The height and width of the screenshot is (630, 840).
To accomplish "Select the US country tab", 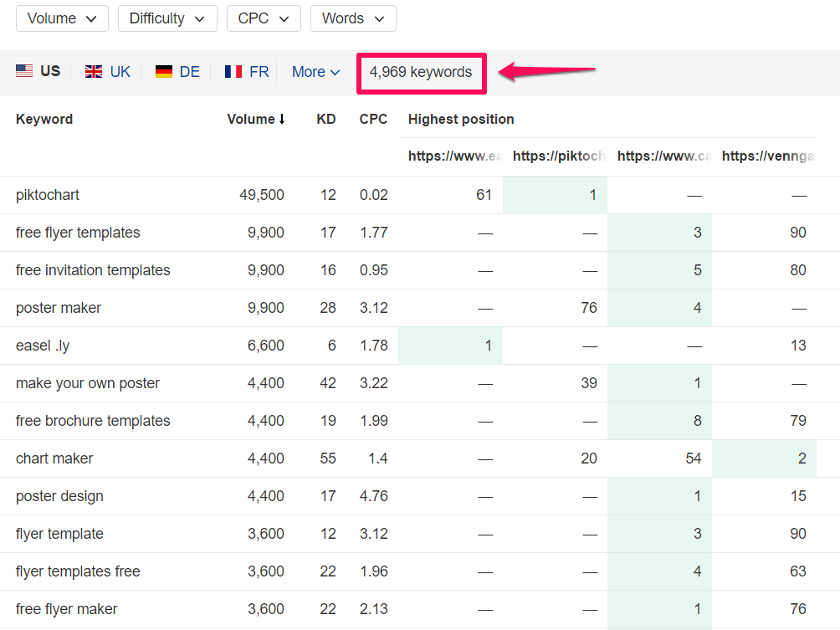I will [x=38, y=71].
